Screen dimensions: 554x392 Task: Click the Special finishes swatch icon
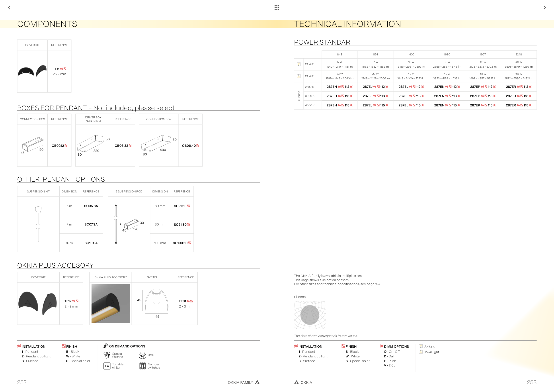pos(107,355)
